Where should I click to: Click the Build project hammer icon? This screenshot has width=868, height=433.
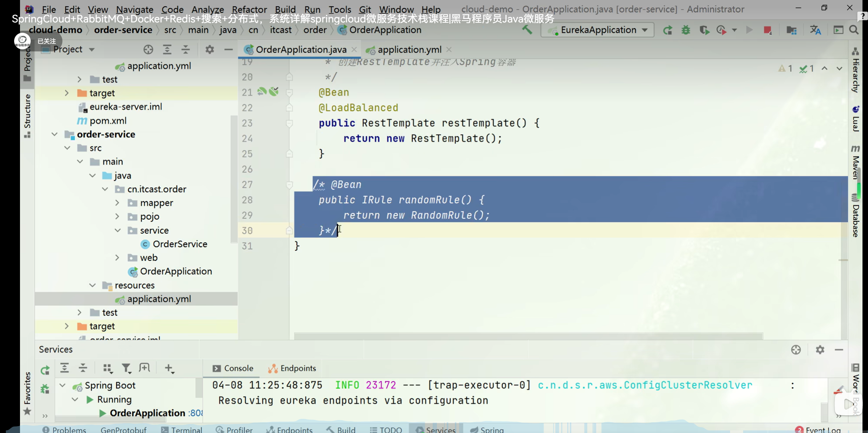pos(527,30)
